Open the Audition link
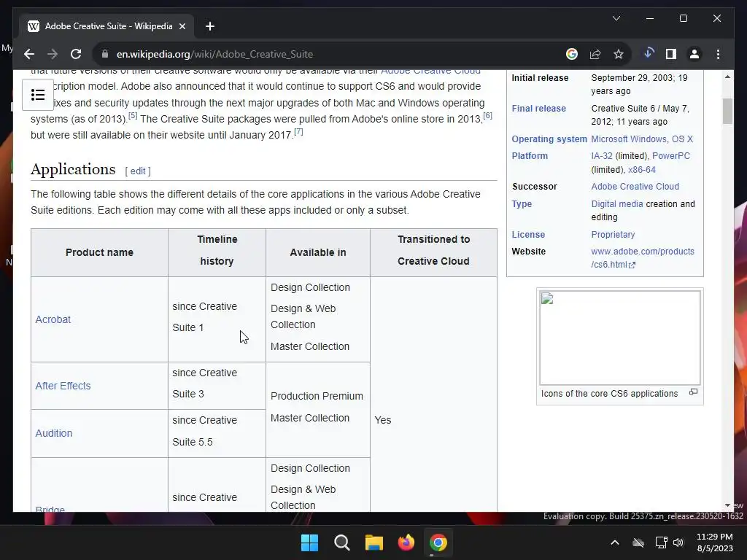The height and width of the screenshot is (560, 747). point(54,433)
